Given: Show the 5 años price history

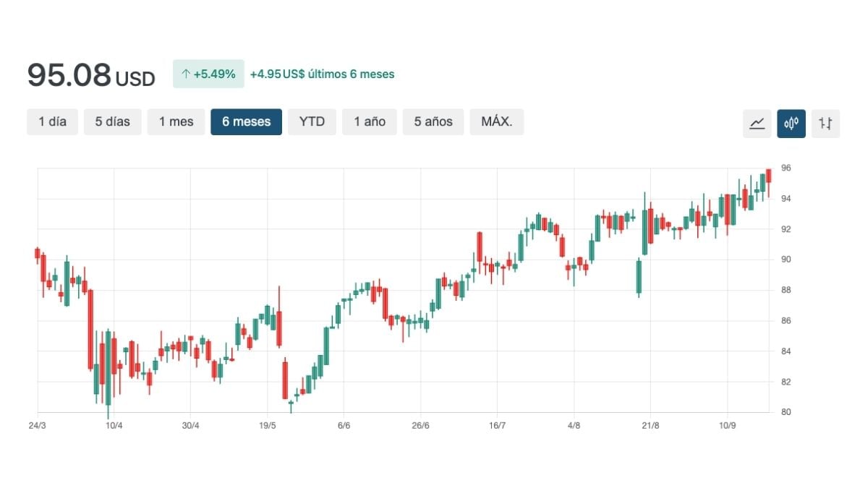Looking at the screenshot, I should pos(433,121).
